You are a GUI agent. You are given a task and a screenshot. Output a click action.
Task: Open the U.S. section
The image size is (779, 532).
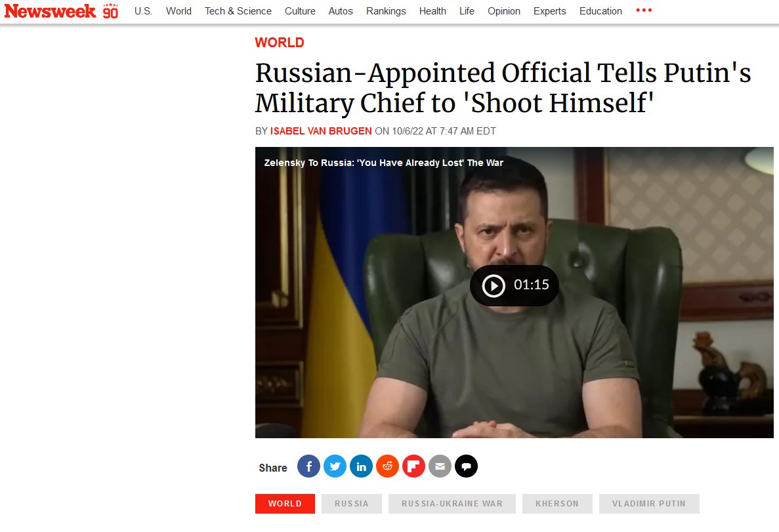(x=143, y=11)
